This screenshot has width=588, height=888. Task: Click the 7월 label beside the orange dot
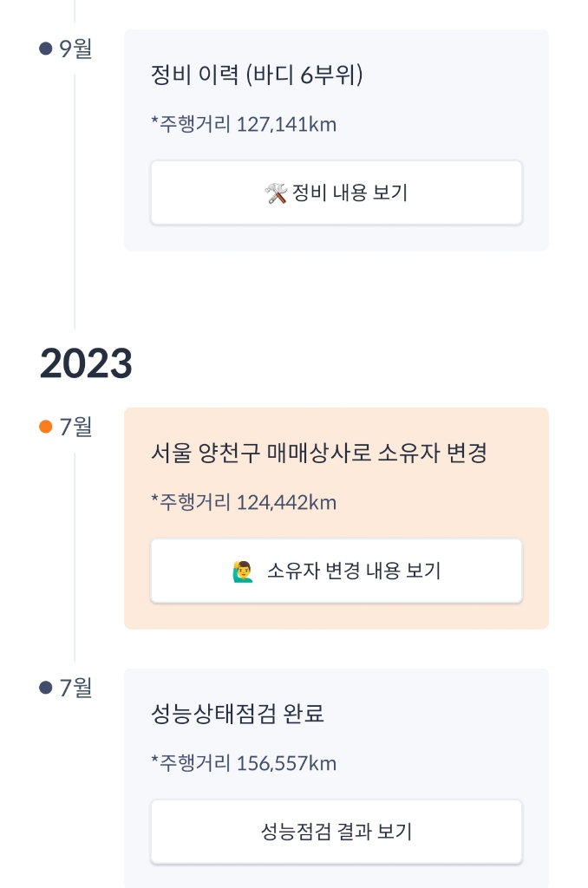click(75, 427)
